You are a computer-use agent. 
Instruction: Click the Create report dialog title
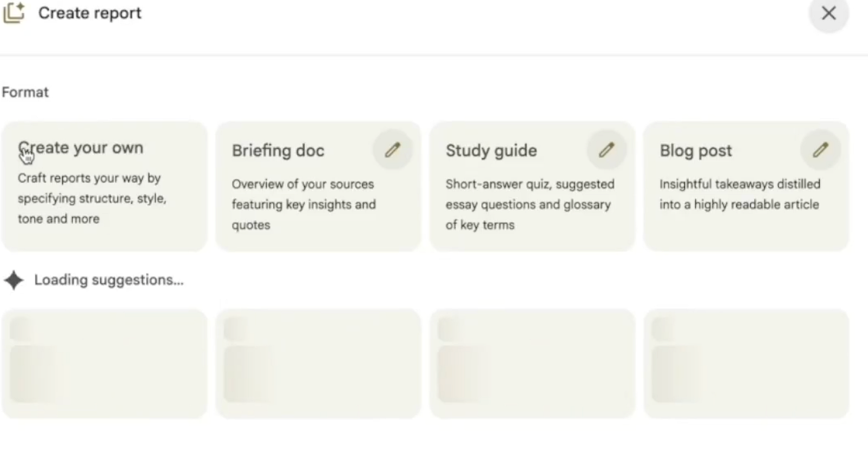coord(90,13)
